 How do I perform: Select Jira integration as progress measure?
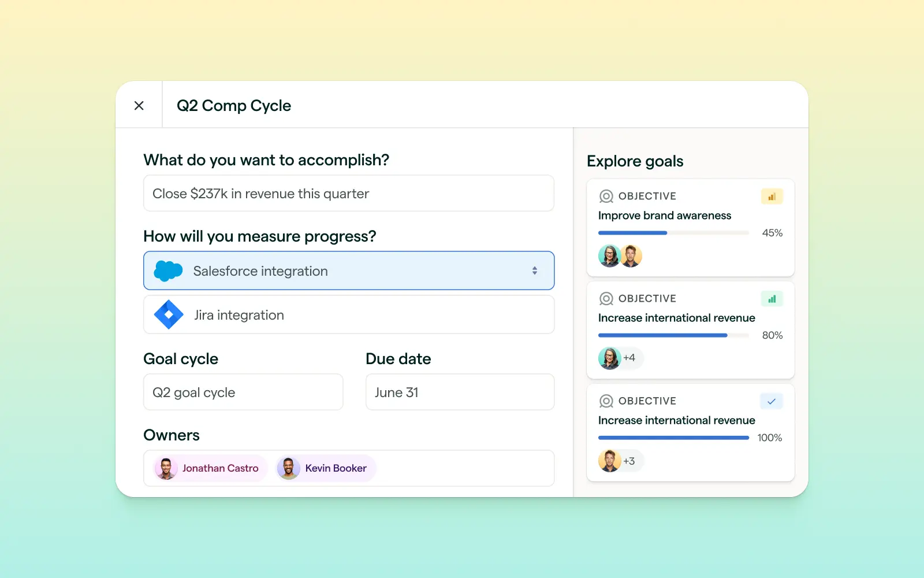[x=348, y=314]
